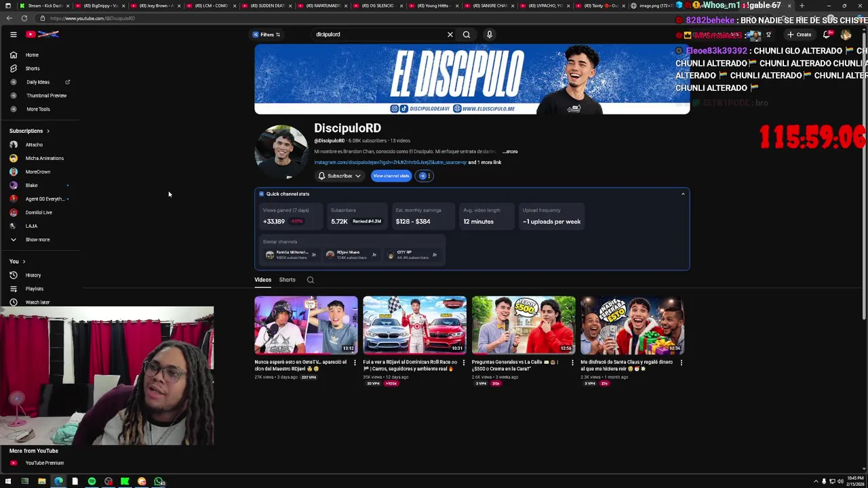Open a new browser tab
Image resolution: width=868 pixels, height=488 pixels.
802,5
